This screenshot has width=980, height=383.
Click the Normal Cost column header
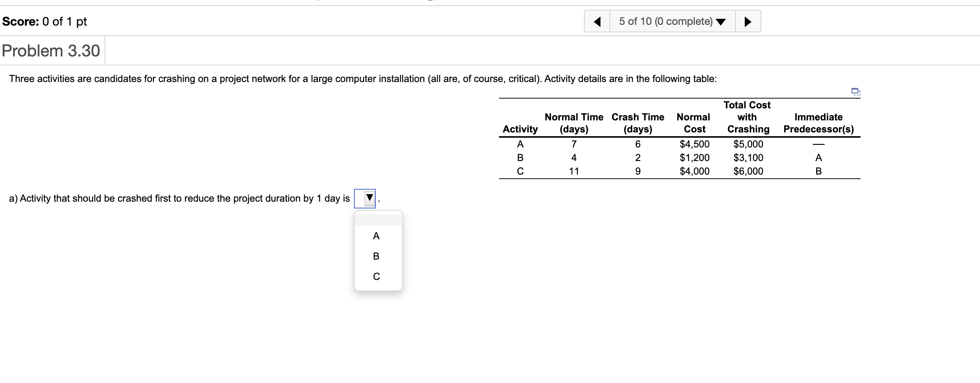[x=694, y=123]
